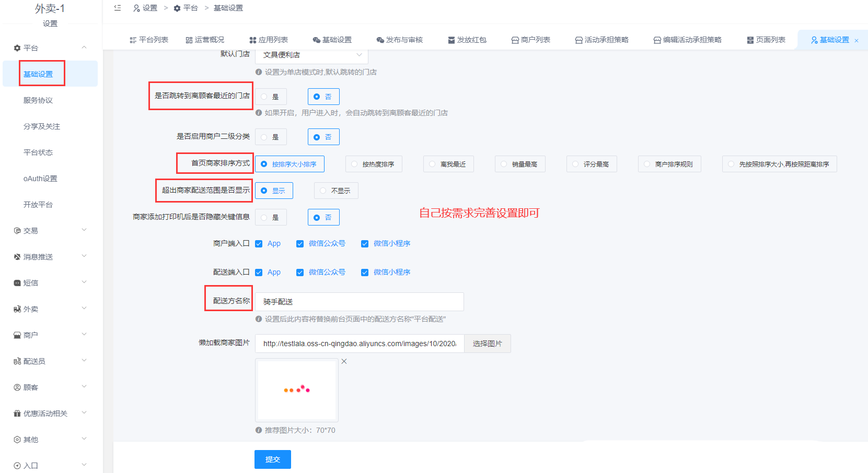Viewport: 868px width, 473px height.
Task: Collapse the 平台 sidebar section
Action: pyautogui.click(x=84, y=48)
